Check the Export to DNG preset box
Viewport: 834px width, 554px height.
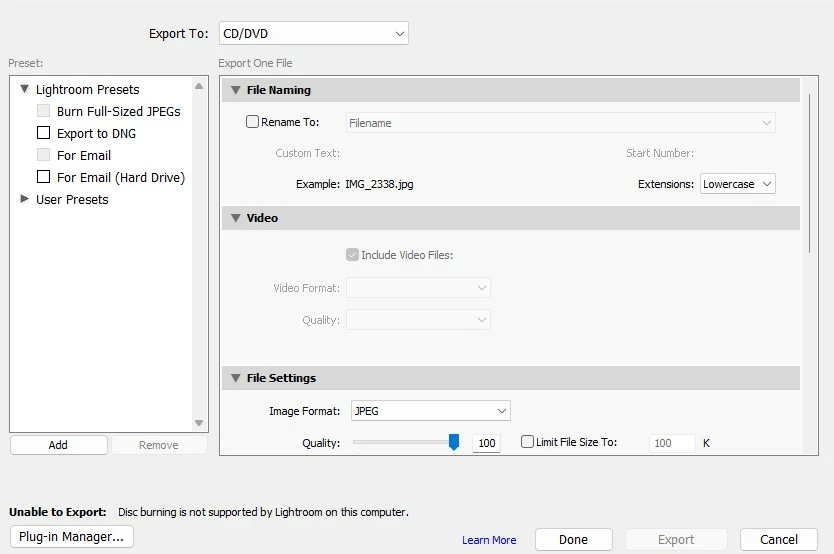44,132
